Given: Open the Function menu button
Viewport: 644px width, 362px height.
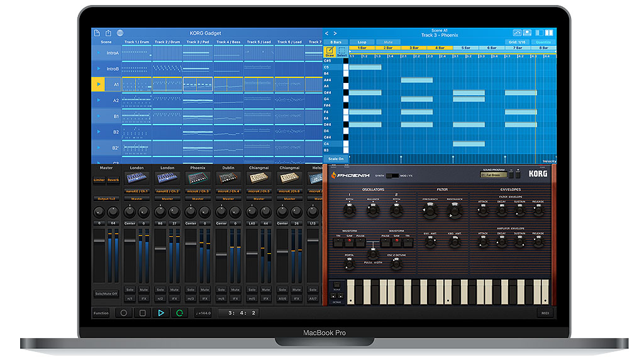Looking at the screenshot, I should click(101, 313).
